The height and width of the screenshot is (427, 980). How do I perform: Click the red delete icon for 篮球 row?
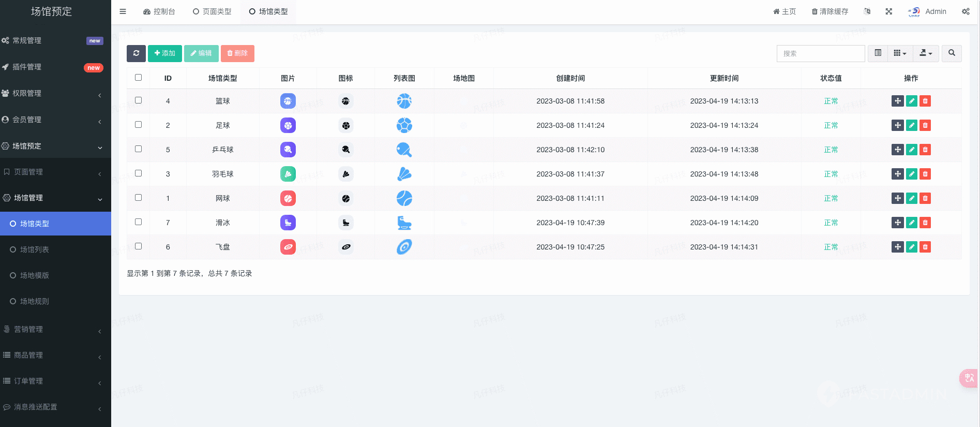click(925, 101)
